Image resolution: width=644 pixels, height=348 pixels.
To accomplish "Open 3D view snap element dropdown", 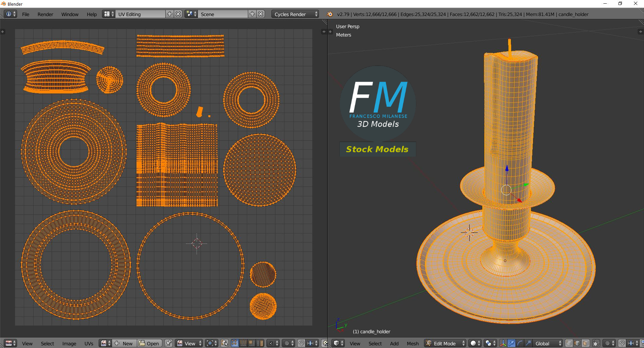I will coord(633,343).
